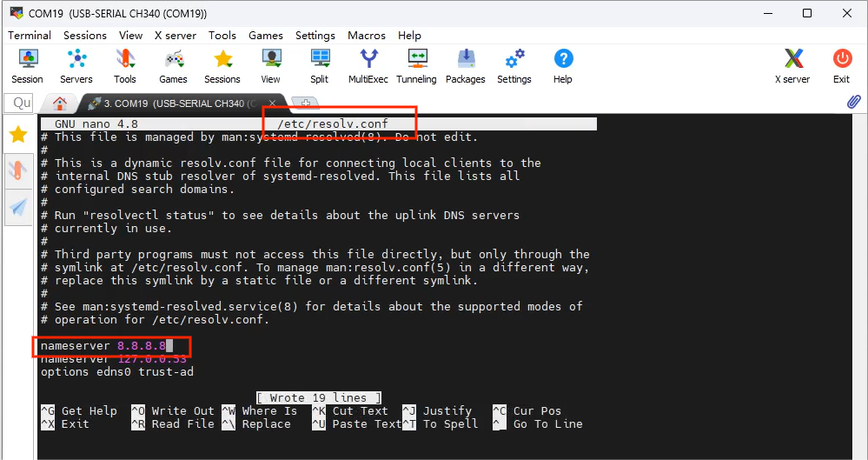868x460 pixels.
Task: Click the ^X Exit shortcut label
Action: coord(65,424)
